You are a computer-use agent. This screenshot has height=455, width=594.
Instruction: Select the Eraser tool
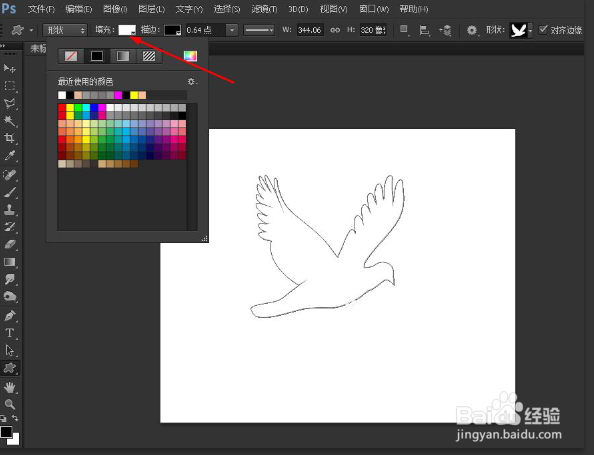click(9, 244)
